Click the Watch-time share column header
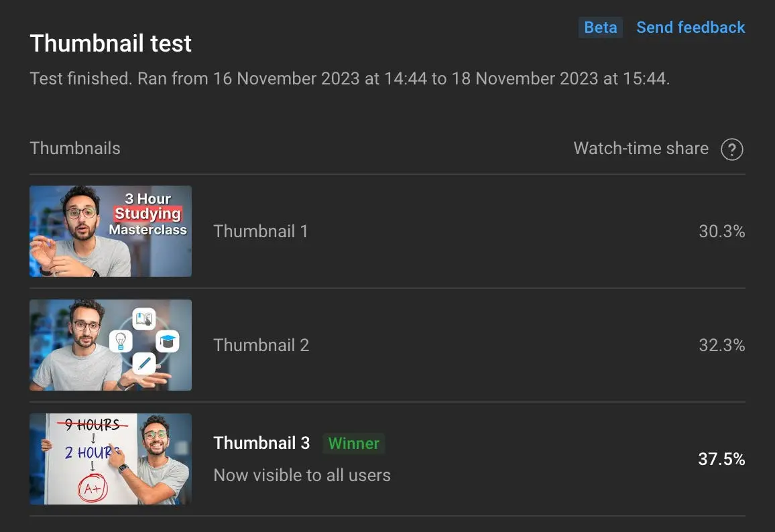775x532 pixels. (x=641, y=148)
